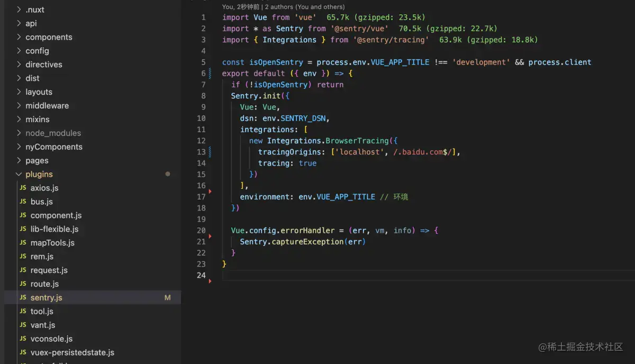The image size is (635, 364).
Task: Open the lib-flexible.js file name
Action: pyautogui.click(x=55, y=229)
